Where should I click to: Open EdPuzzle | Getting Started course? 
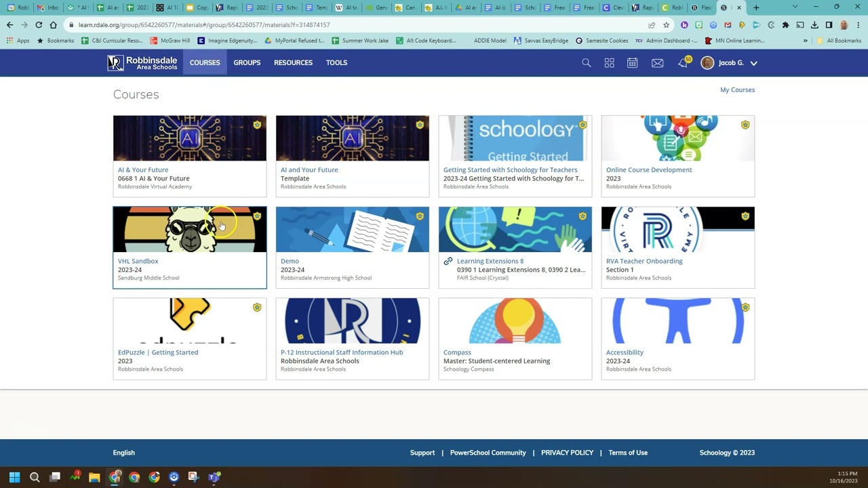point(158,352)
